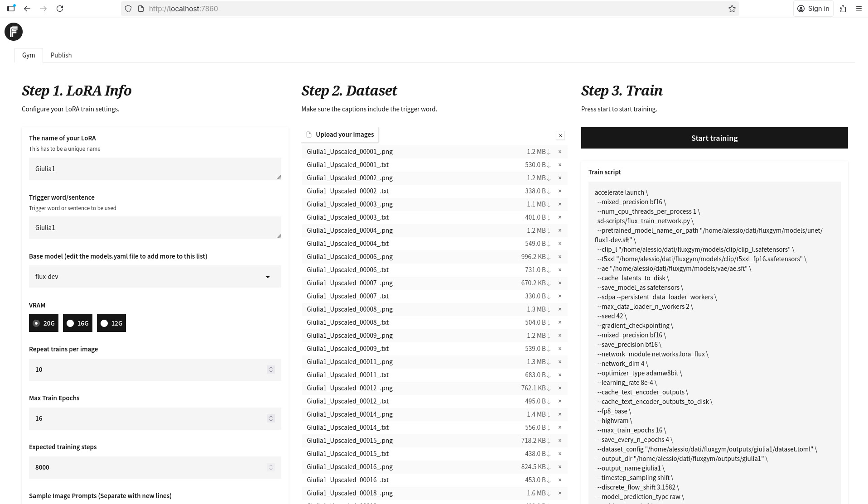Viewport: 868px width, 504px height.
Task: Switch to the Publish tab
Action: click(61, 55)
